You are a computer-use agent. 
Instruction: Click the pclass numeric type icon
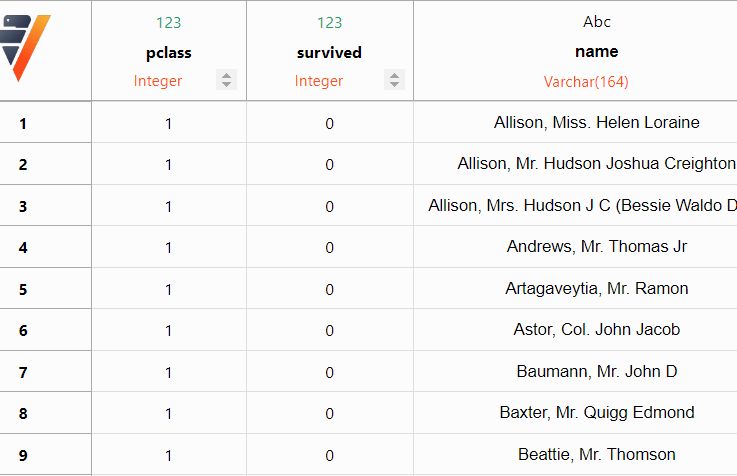(x=169, y=23)
